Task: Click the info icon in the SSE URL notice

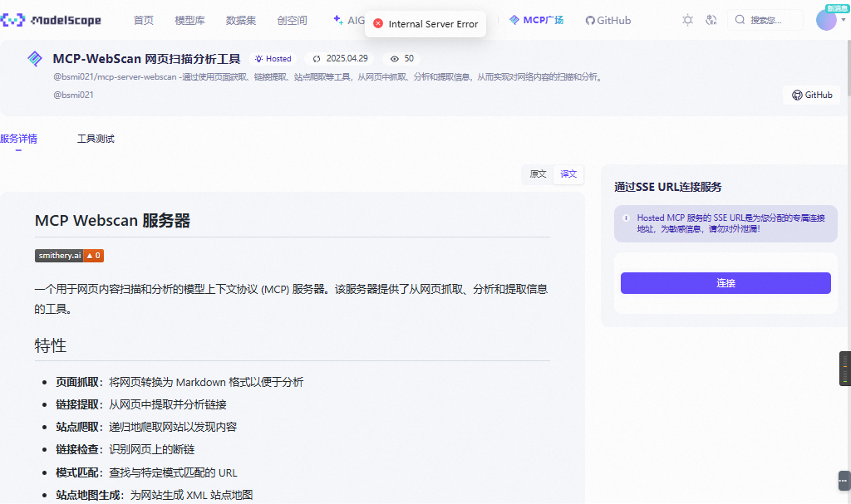Action: click(626, 218)
